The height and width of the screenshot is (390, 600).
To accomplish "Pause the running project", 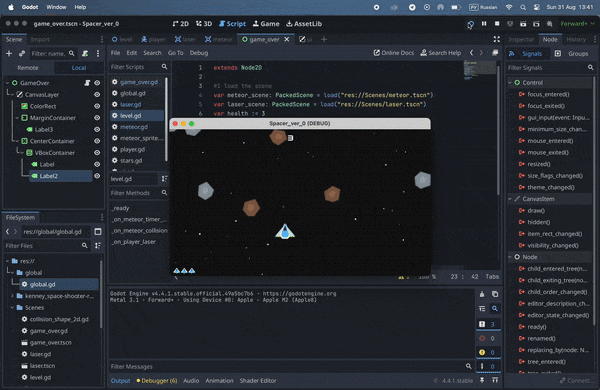I will 484,24.
